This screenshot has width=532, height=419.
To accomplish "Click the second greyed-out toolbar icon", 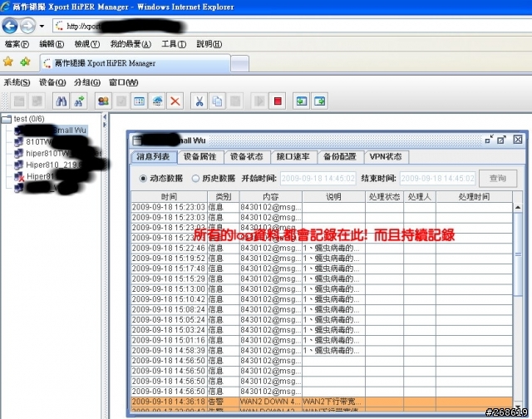I will pos(37,101).
